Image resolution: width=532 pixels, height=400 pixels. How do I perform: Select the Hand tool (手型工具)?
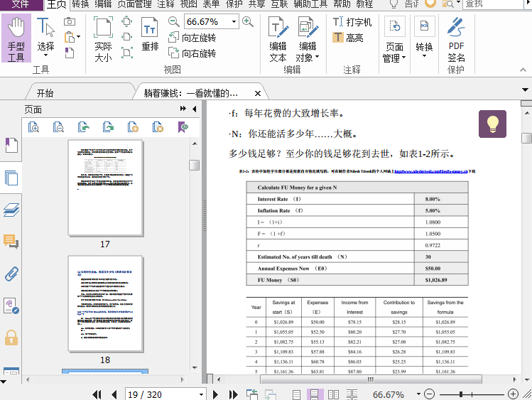pyautogui.click(x=16, y=39)
